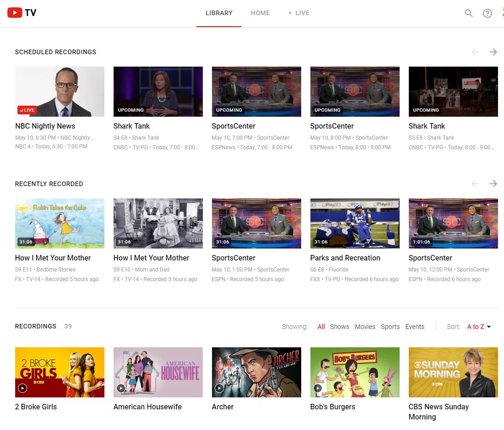504x430 pixels.
Task: Click 'ESPNews • Today, 8:00 - 9:00 PM' text
Action: [350, 147]
